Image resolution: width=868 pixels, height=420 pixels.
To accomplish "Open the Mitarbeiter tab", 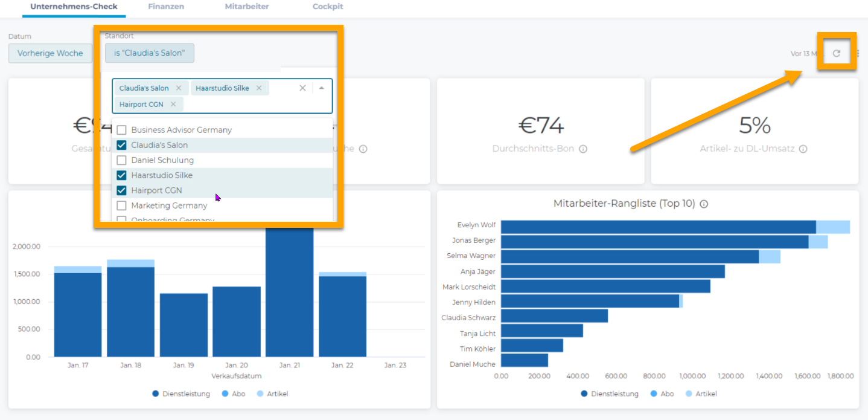I will tap(246, 7).
